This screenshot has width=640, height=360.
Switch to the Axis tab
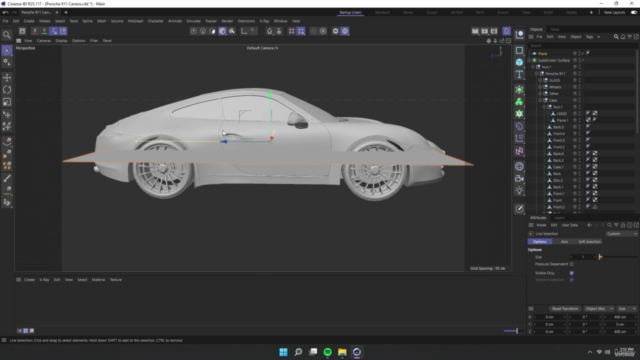(x=564, y=242)
